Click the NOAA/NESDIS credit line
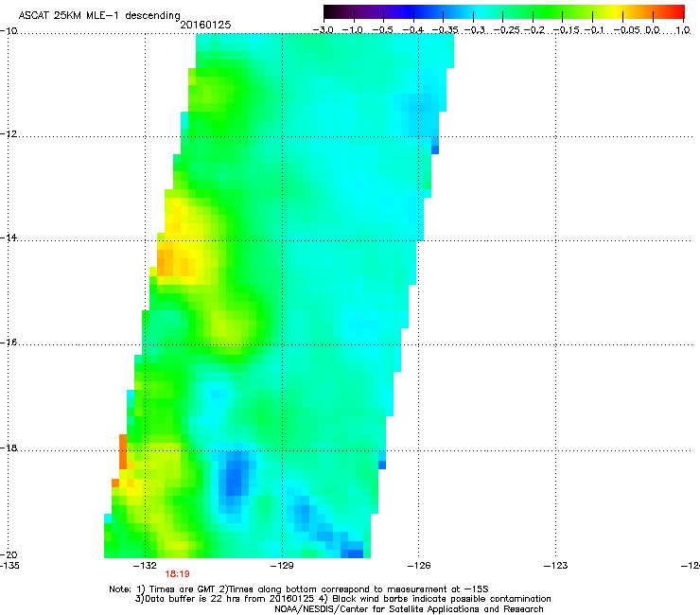Viewport: 700px width, 615px height. 409,608
